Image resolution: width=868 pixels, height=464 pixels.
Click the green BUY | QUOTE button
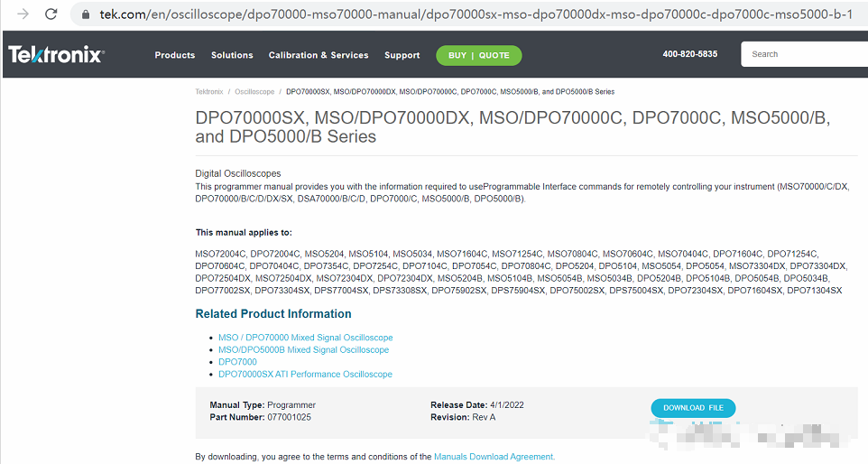[479, 55]
